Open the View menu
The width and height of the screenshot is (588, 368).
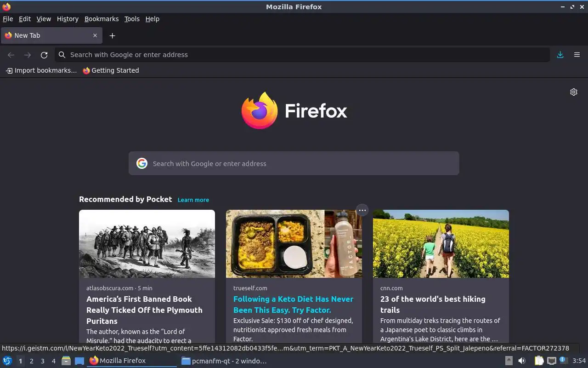click(x=44, y=19)
